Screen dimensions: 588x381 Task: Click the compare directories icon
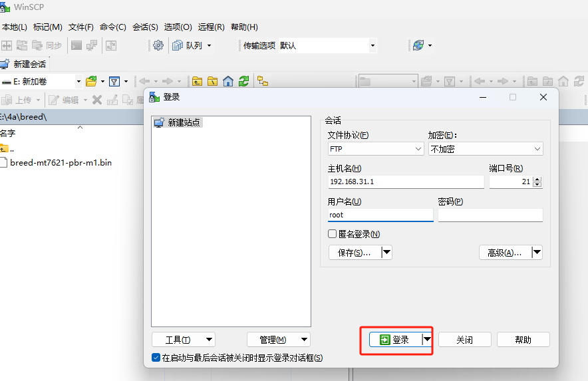pyautogui.click(x=7, y=45)
